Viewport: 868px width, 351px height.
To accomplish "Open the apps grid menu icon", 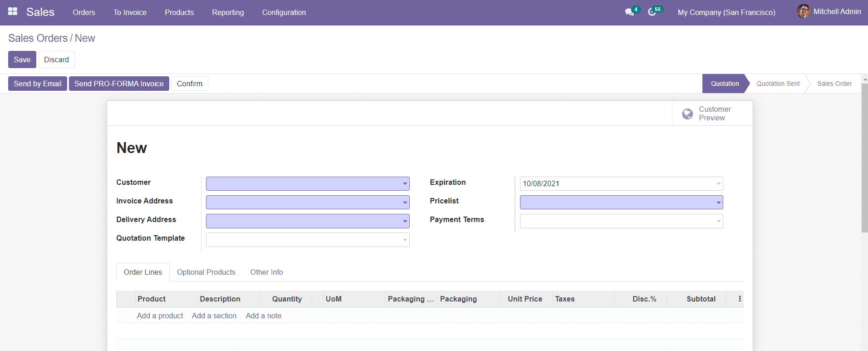I will pyautogui.click(x=13, y=12).
